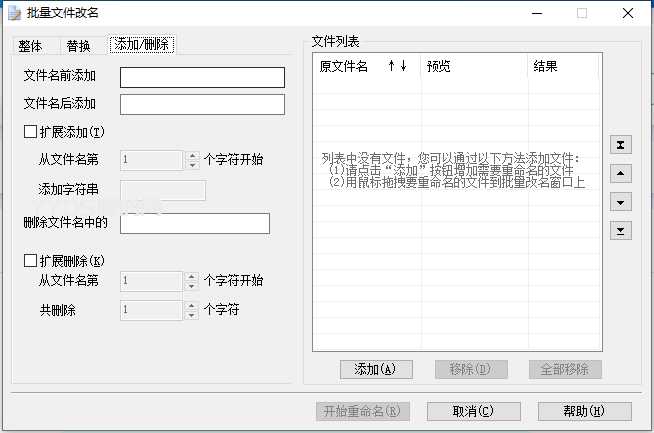Enable the 扩展添加(I) checkbox
Viewport: 654px width, 433px height.
pyautogui.click(x=29, y=131)
